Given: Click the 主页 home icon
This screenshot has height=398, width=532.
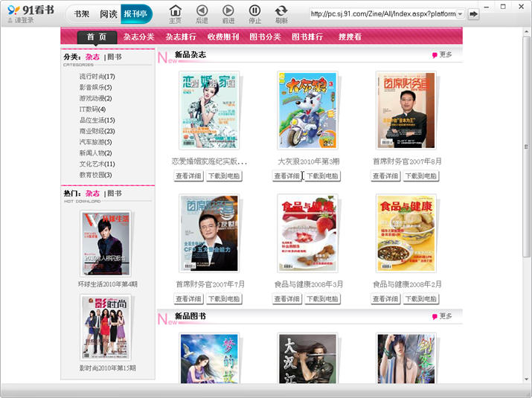Looking at the screenshot, I should point(175,10).
